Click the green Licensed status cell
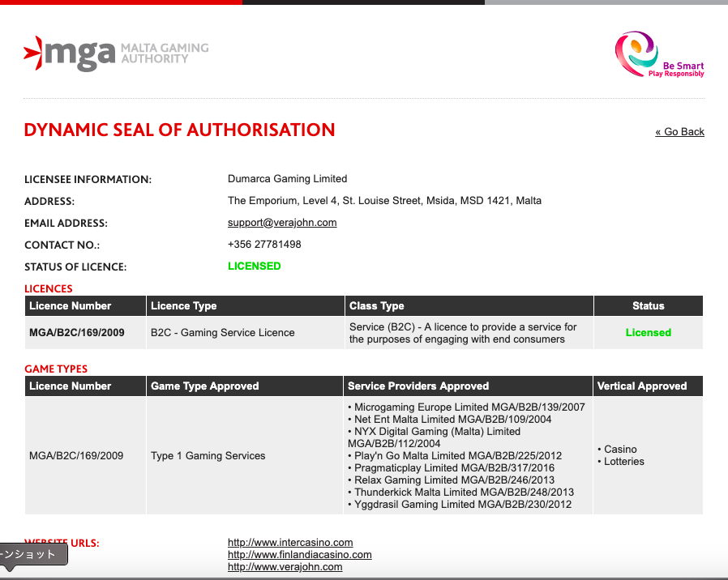This screenshot has width=728, height=580. pyautogui.click(x=648, y=333)
